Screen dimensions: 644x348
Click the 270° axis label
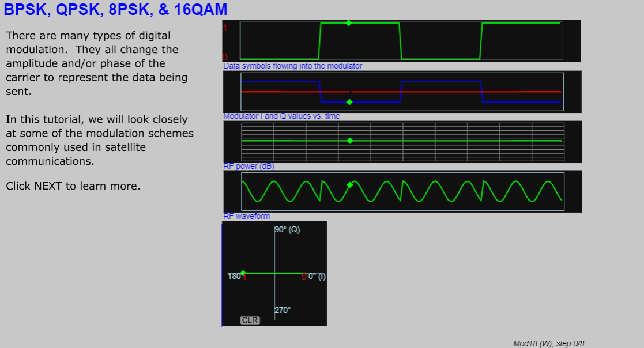[x=283, y=311]
